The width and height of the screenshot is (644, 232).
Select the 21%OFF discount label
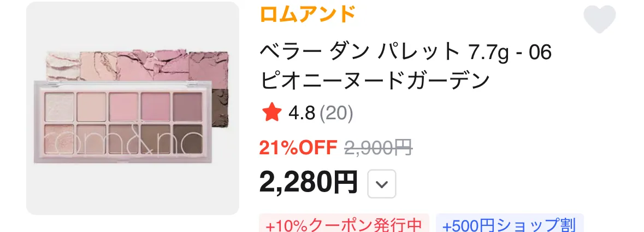click(298, 148)
